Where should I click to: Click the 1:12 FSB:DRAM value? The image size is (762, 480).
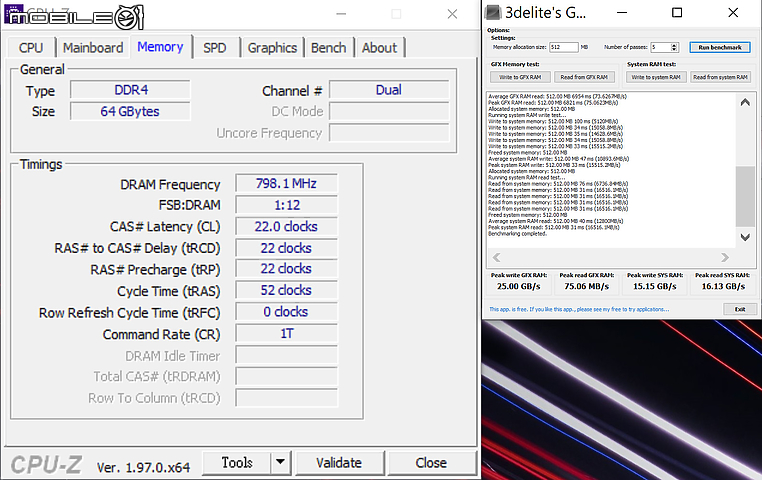[286, 205]
